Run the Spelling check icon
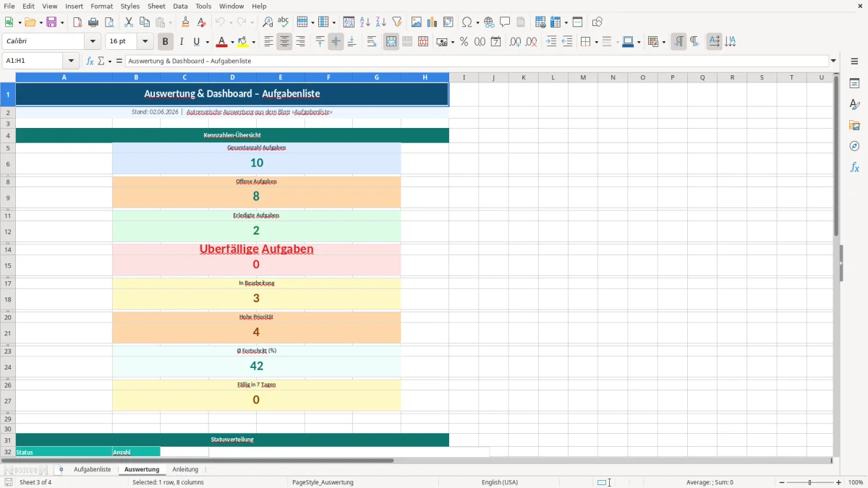This screenshot has width=868, height=488. [284, 22]
